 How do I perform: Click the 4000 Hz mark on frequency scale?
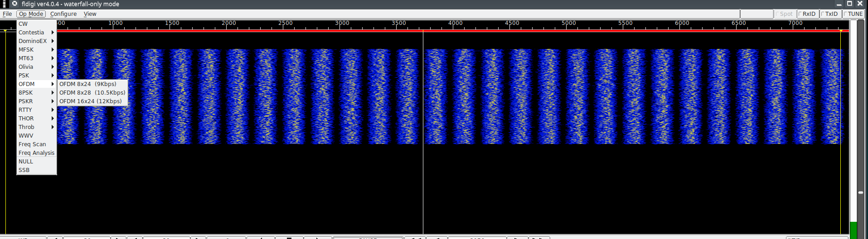point(456,23)
